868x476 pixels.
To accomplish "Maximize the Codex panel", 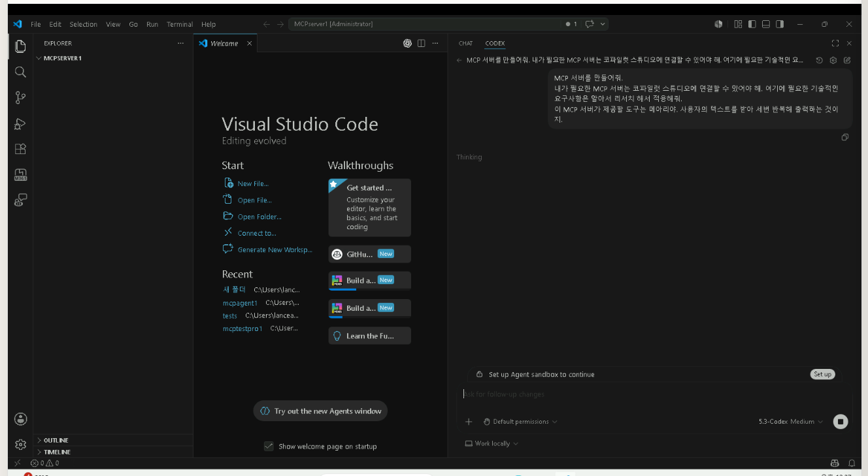I will coord(835,43).
